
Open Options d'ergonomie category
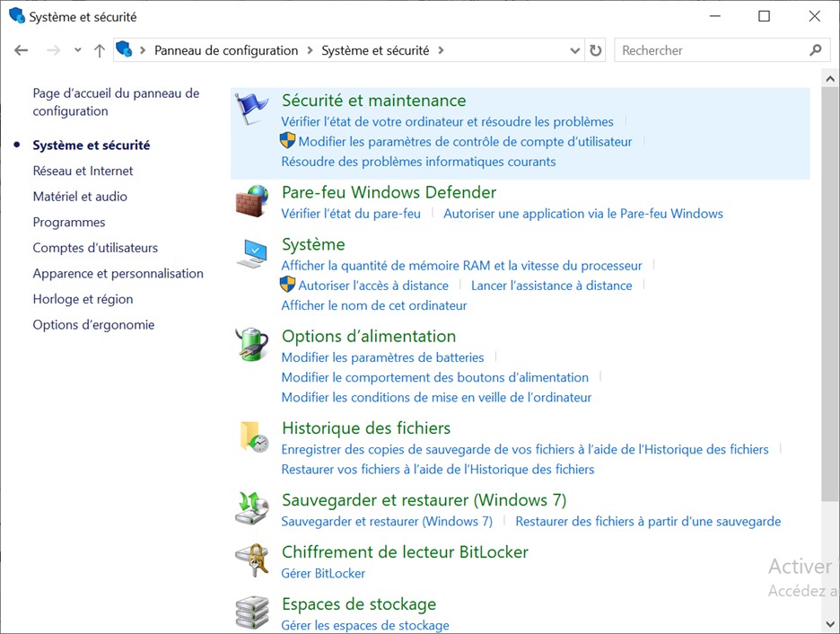click(93, 325)
